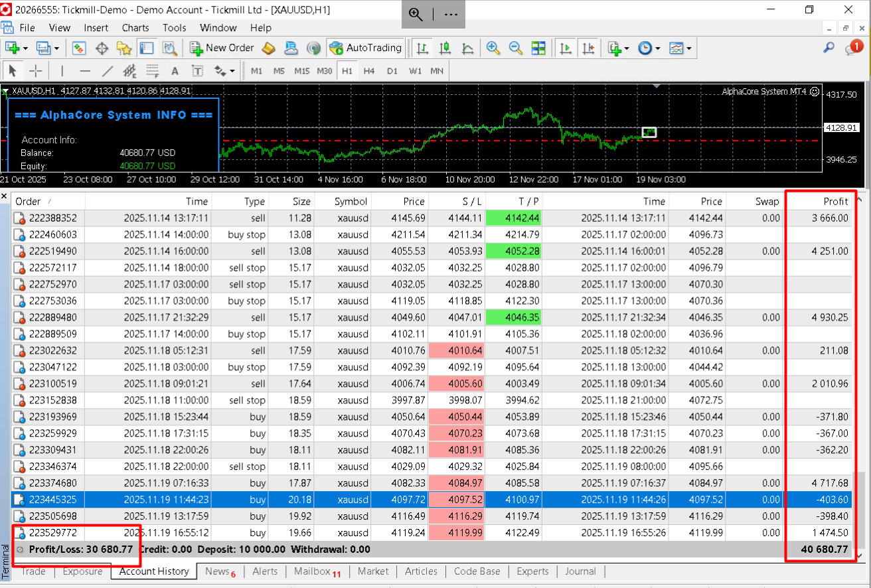Select order 223374680 row
Screen dimensions: 871x588
pyautogui.click(x=53, y=483)
